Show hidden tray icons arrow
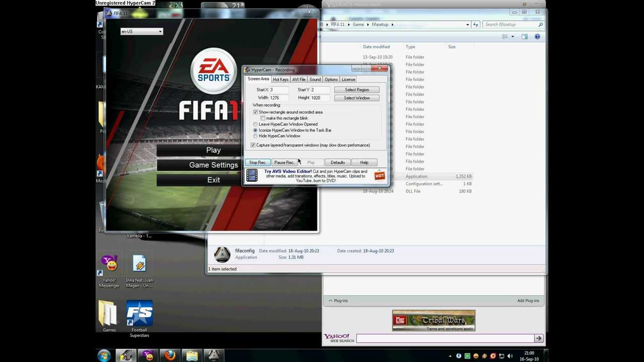The image size is (644, 362). tap(450, 356)
